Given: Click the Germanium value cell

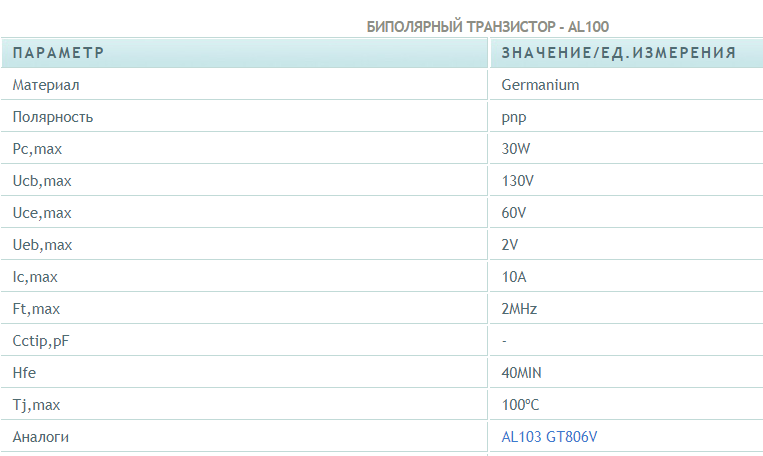Looking at the screenshot, I should 540,85.
